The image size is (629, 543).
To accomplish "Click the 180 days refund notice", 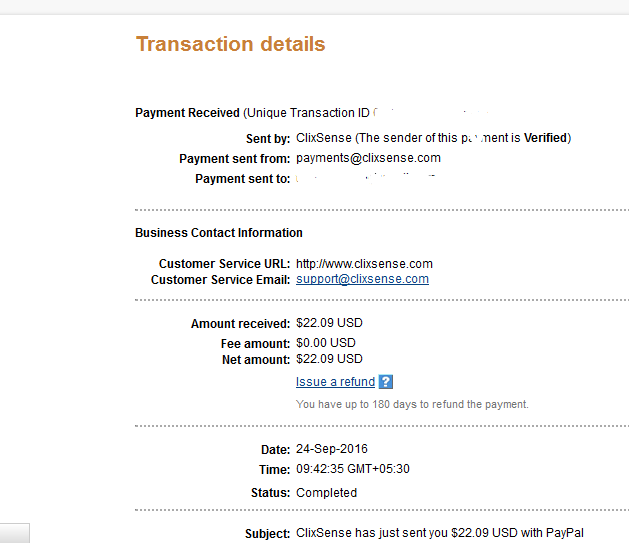I will (412, 405).
